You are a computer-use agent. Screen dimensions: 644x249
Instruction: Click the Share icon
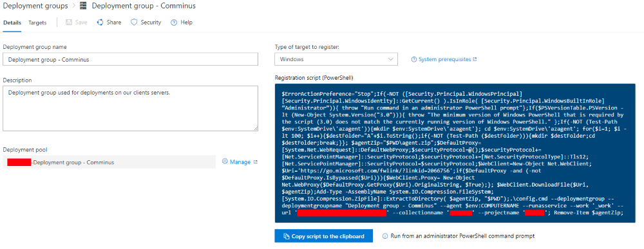(x=100, y=23)
